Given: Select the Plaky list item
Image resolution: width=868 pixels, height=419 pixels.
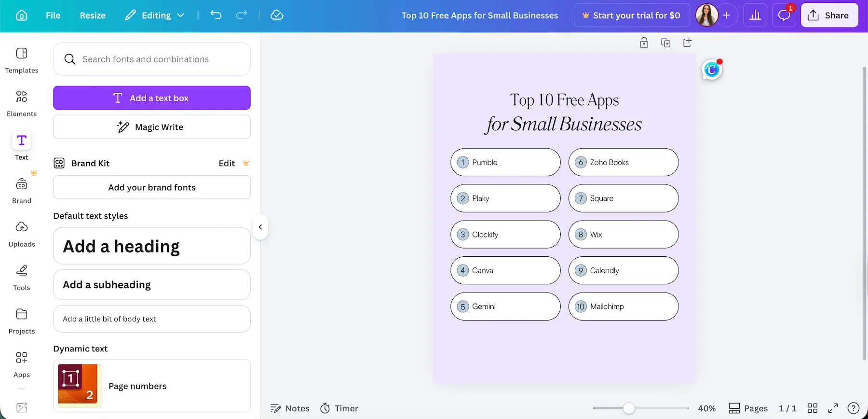Looking at the screenshot, I should [505, 198].
